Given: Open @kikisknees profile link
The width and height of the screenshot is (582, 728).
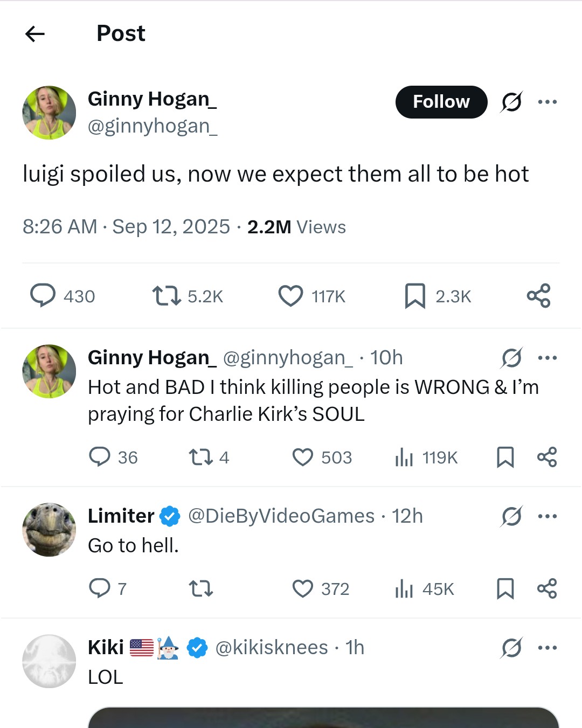Looking at the screenshot, I should pyautogui.click(x=272, y=647).
